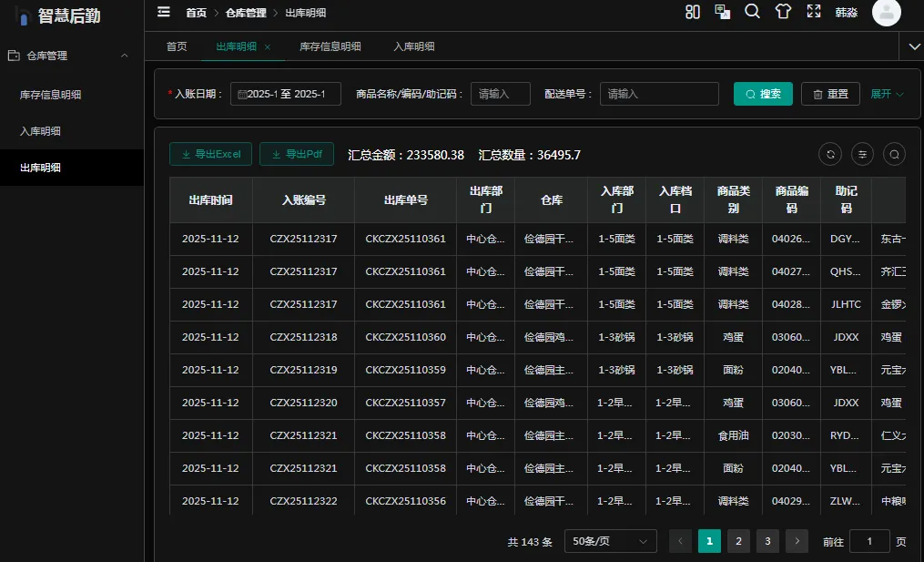This screenshot has height=562, width=924.
Task: Focus the 入账日期 date range field
Action: coord(286,94)
